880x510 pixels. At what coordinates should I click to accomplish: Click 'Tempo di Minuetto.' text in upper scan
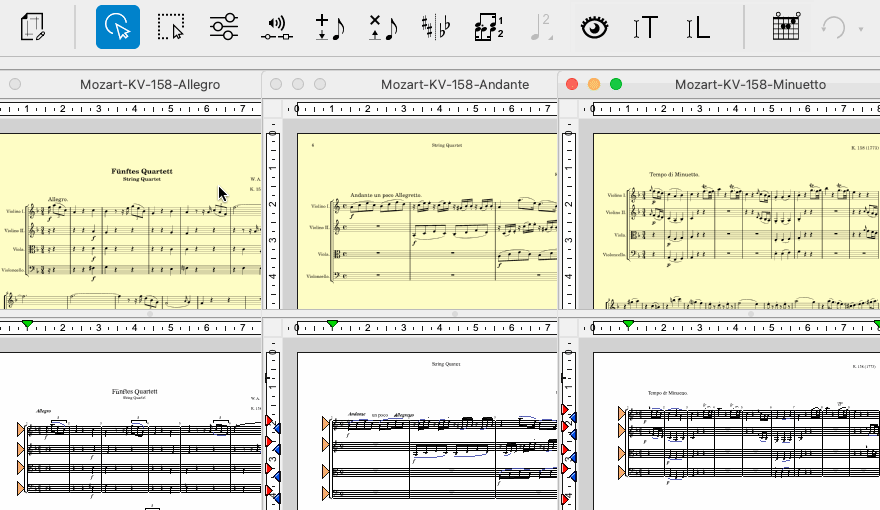pyautogui.click(x=675, y=174)
